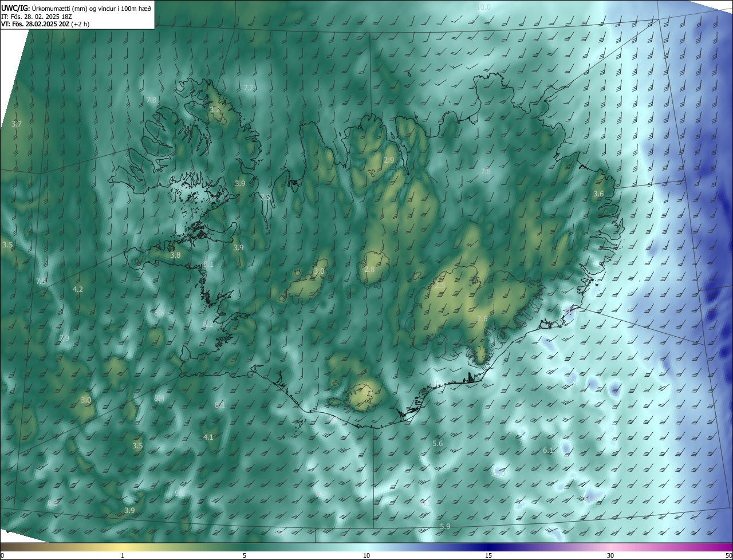
Task: Click the 3.2 value label on the map
Action: click(x=215, y=109)
